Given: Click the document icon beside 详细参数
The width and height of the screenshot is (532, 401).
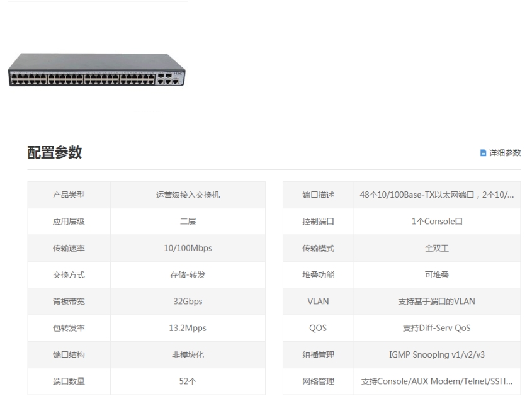Looking at the screenshot, I should tap(483, 153).
